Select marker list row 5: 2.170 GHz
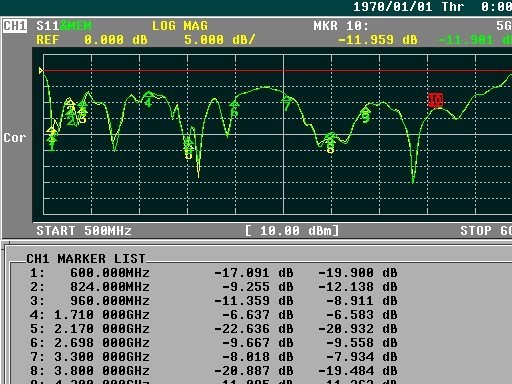Viewport: 512px width, 384px height. click(213, 329)
